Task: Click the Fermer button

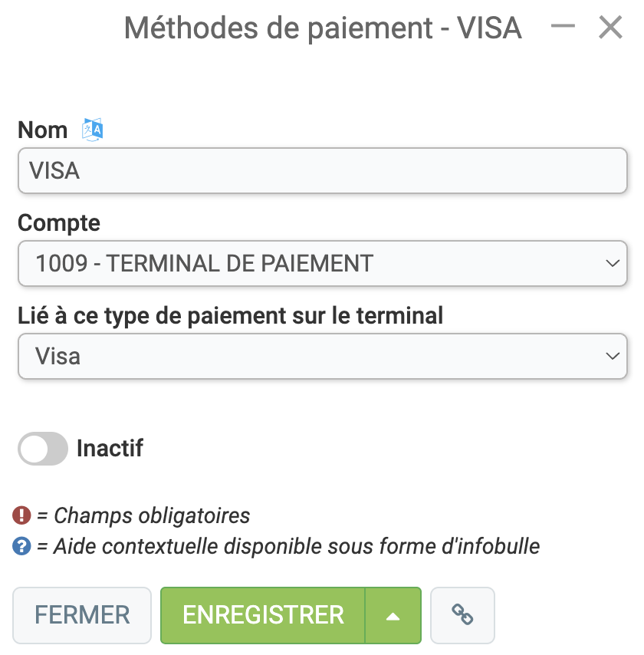Action: pos(82,615)
